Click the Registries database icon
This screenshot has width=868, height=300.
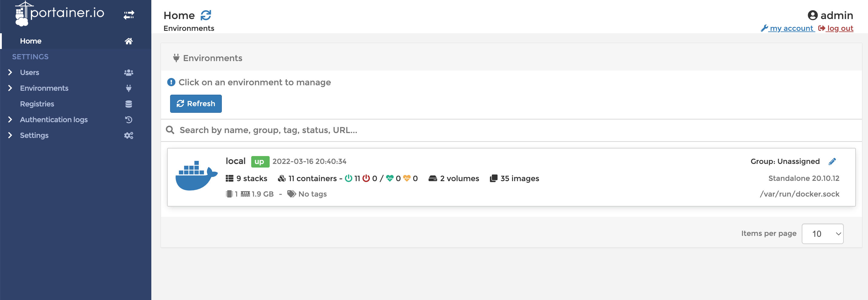[x=129, y=104]
